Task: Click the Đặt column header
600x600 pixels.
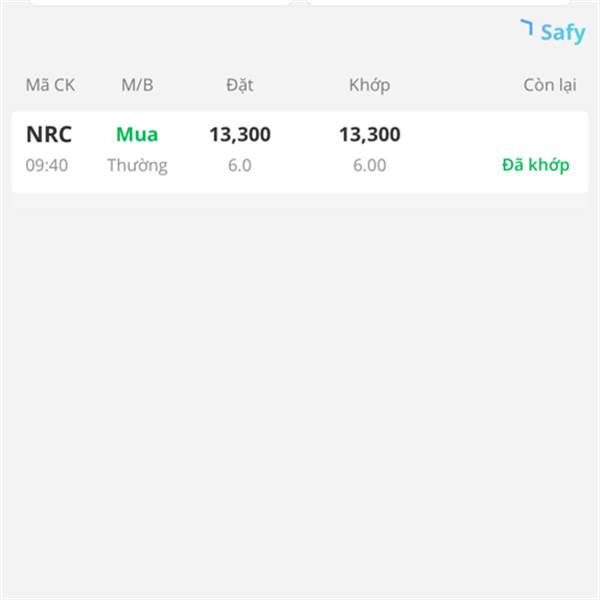Action: click(x=240, y=85)
